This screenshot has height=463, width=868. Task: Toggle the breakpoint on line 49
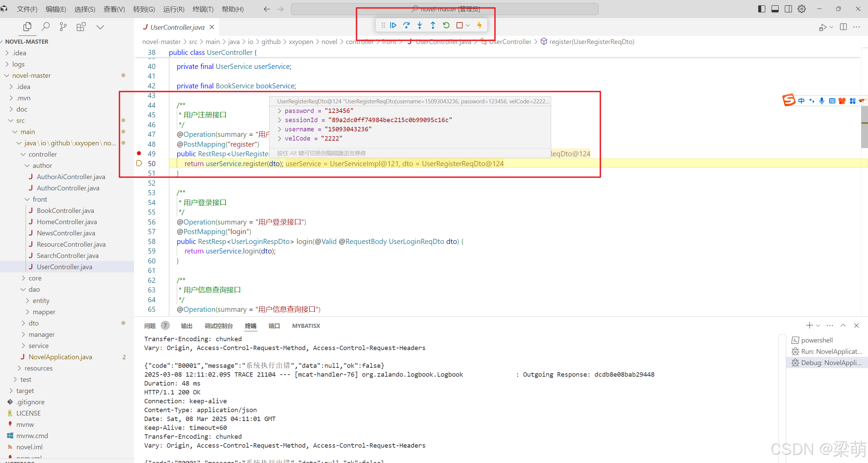point(139,153)
